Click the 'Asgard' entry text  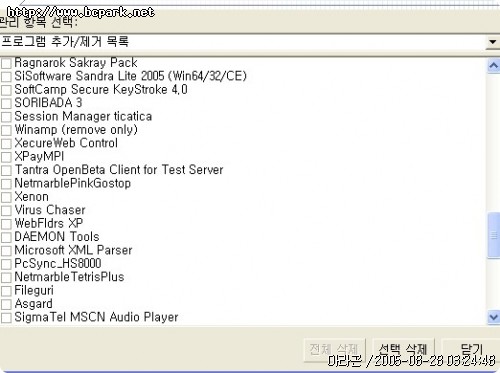[34, 304]
